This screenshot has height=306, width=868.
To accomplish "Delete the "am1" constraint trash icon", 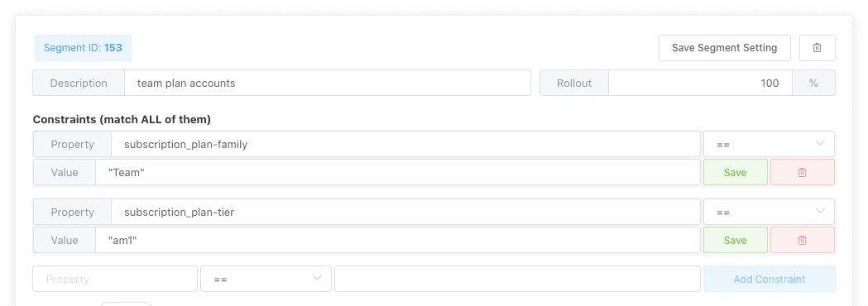I will (802, 240).
